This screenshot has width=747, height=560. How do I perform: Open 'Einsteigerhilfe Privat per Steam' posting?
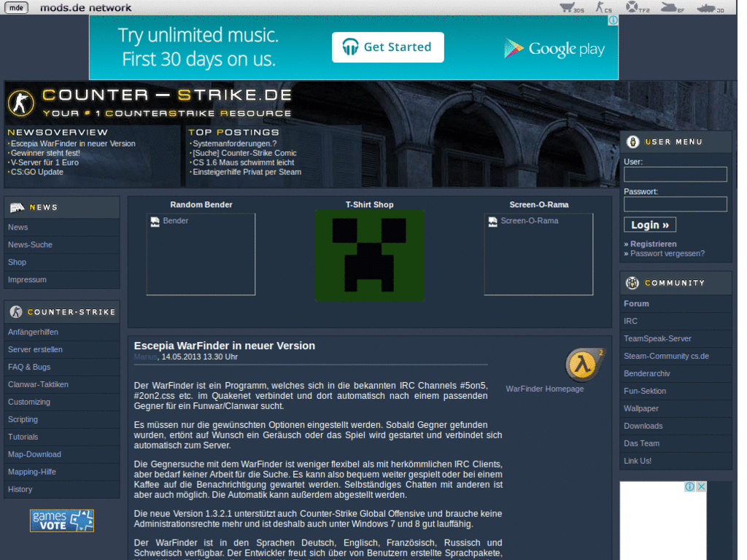(x=247, y=172)
